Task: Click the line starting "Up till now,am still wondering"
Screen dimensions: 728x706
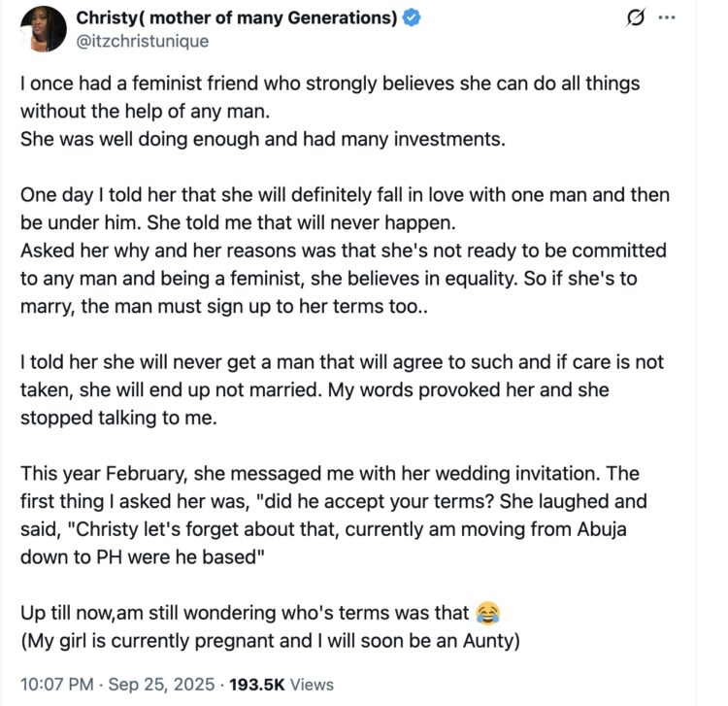Action: (246, 613)
